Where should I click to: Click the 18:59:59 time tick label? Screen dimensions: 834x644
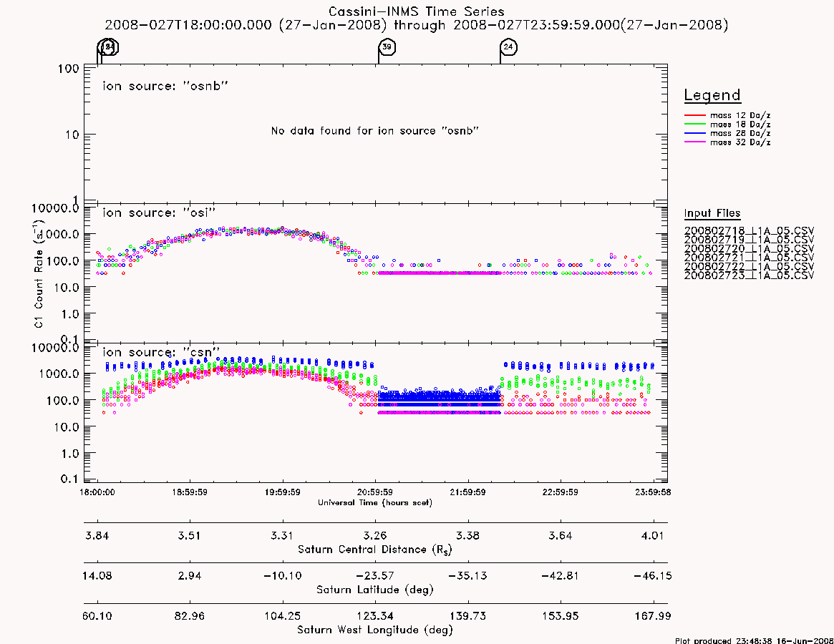pyautogui.click(x=190, y=492)
